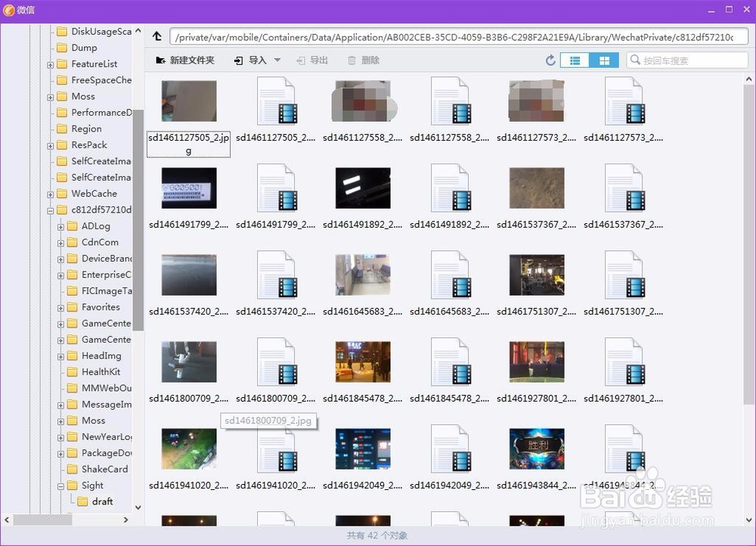Select the sd1461645683_2 video file icon
Image resolution: width=756 pixels, height=546 pixels.
pos(450,275)
